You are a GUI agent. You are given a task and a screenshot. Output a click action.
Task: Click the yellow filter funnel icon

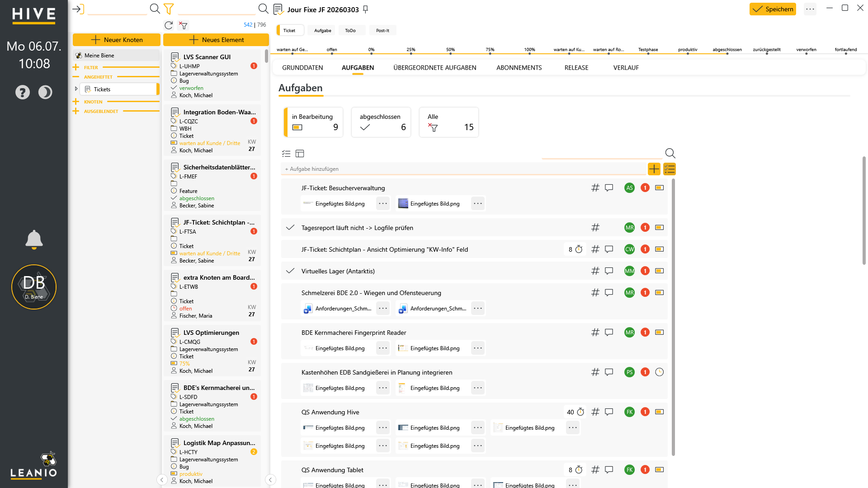[169, 9]
